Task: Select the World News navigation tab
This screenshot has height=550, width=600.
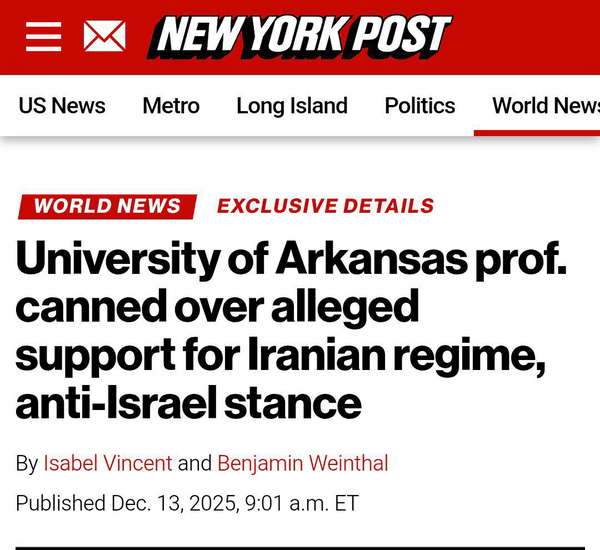Action: (x=545, y=106)
